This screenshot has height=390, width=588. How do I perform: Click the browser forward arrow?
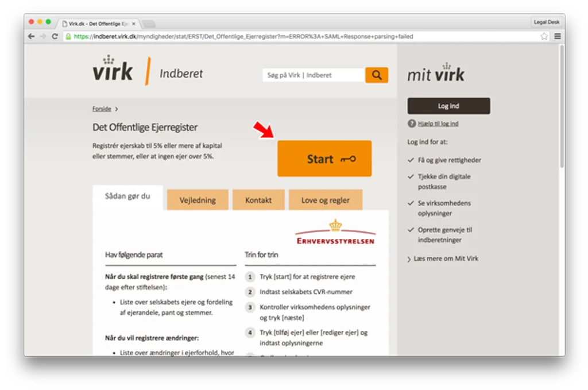43,36
